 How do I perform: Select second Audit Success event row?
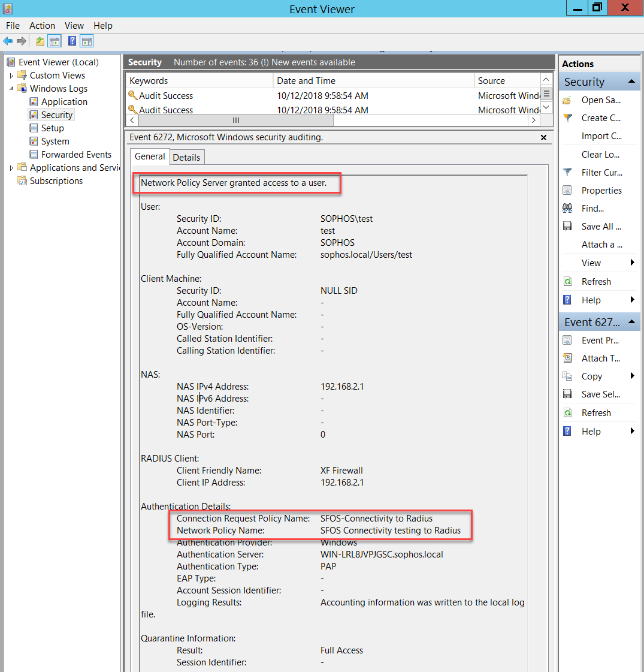pos(334,110)
